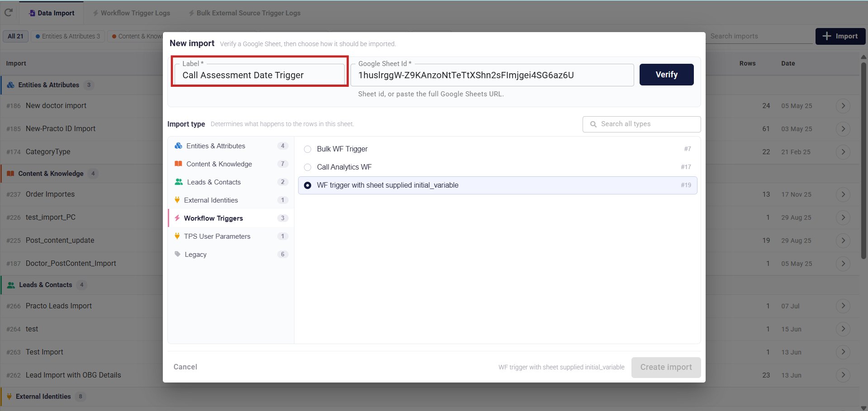Click the Workflow Triggers lightning icon
The height and width of the screenshot is (411, 868).
click(x=177, y=218)
